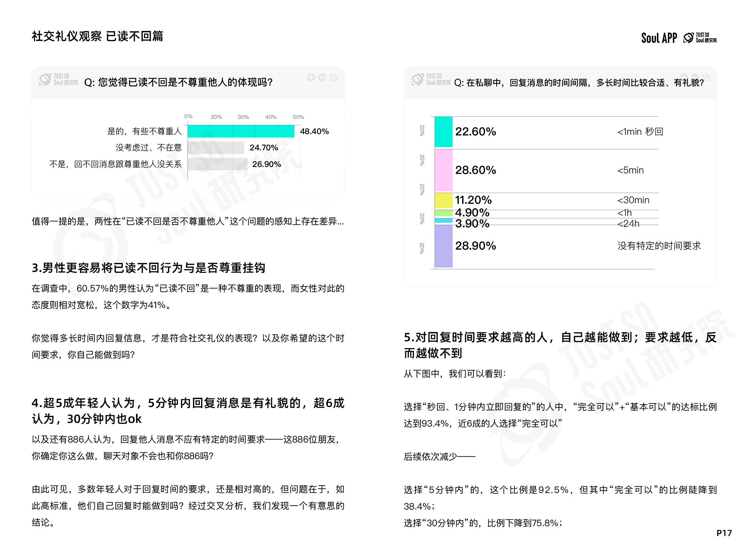Click the minus icon in the left survey card
This screenshot has height=560, width=747.
(x=322, y=78)
